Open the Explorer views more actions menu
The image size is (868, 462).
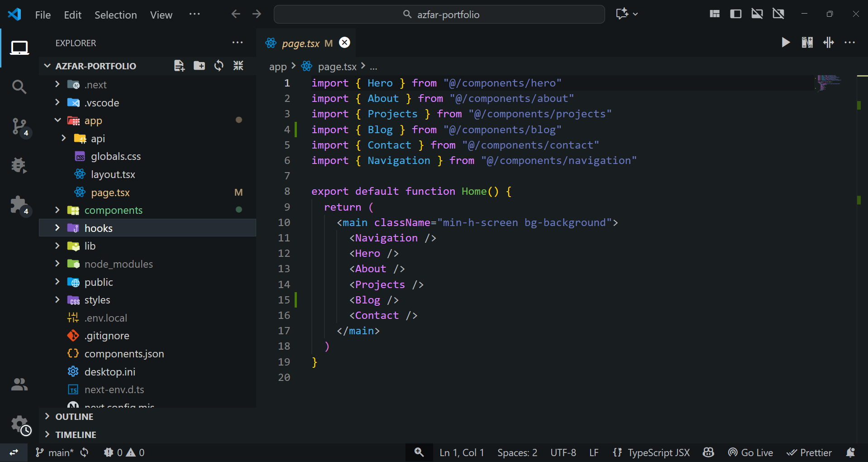coord(238,43)
